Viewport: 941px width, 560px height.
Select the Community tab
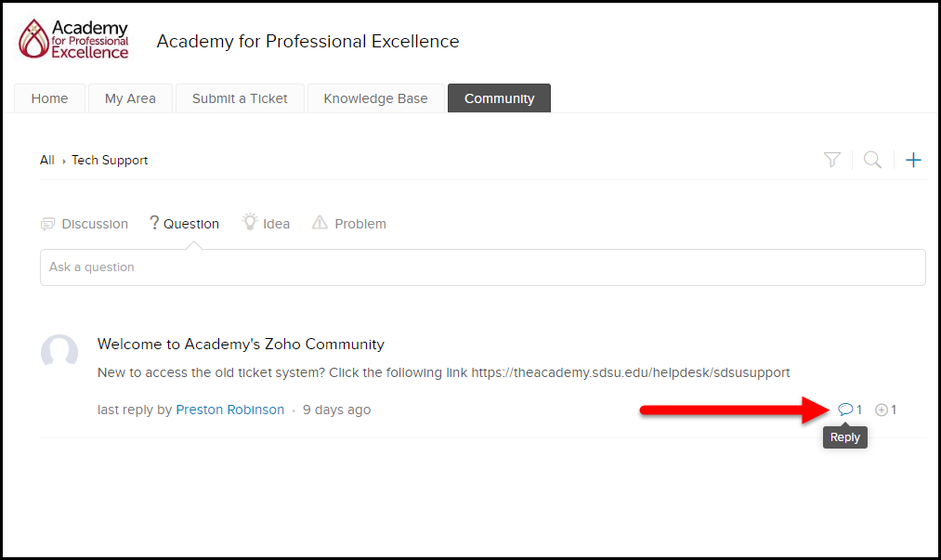pyautogui.click(x=499, y=98)
